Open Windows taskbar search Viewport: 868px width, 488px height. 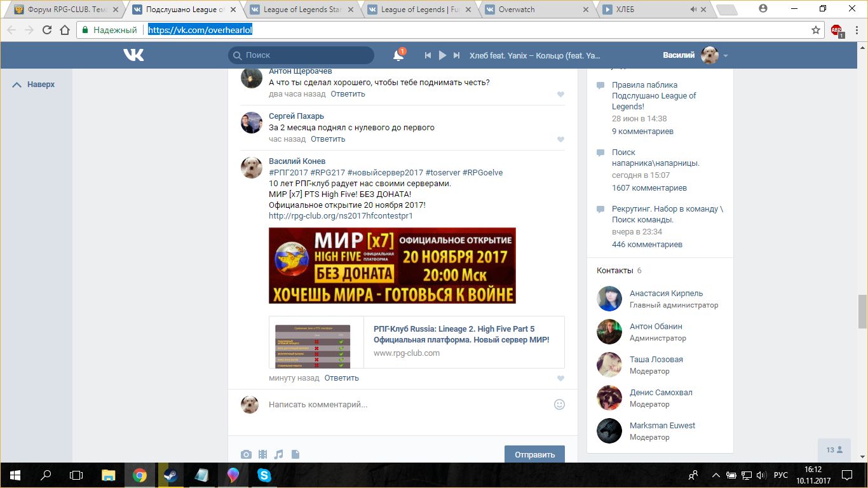click(46, 475)
